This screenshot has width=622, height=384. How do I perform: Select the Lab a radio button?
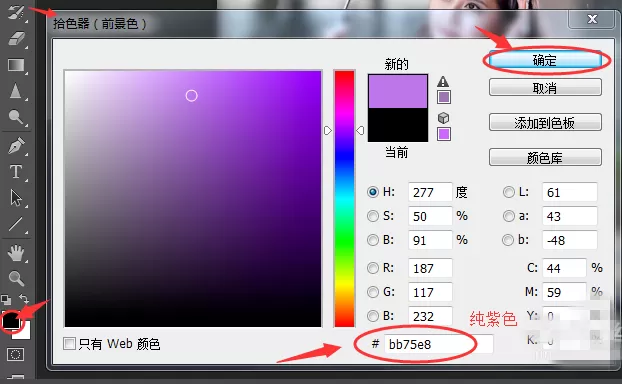pyautogui.click(x=509, y=216)
